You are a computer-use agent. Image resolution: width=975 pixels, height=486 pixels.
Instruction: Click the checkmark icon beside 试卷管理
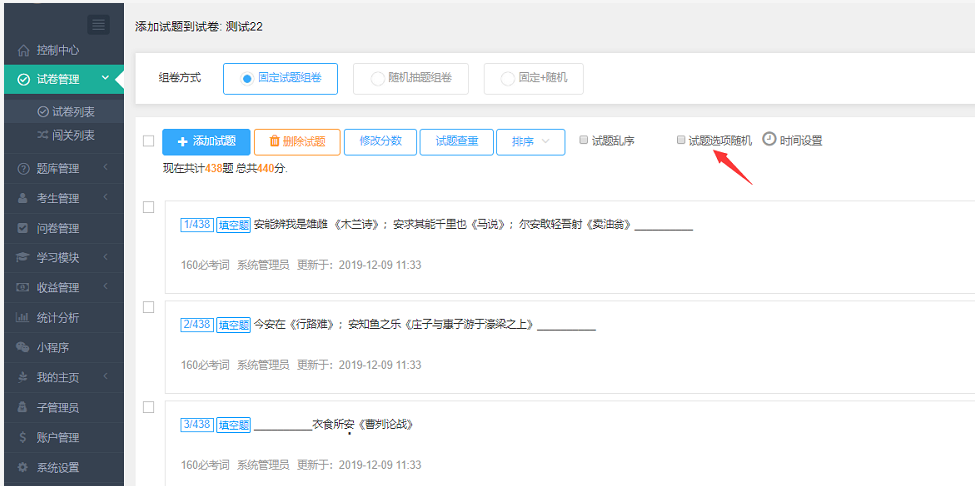tap(23, 80)
